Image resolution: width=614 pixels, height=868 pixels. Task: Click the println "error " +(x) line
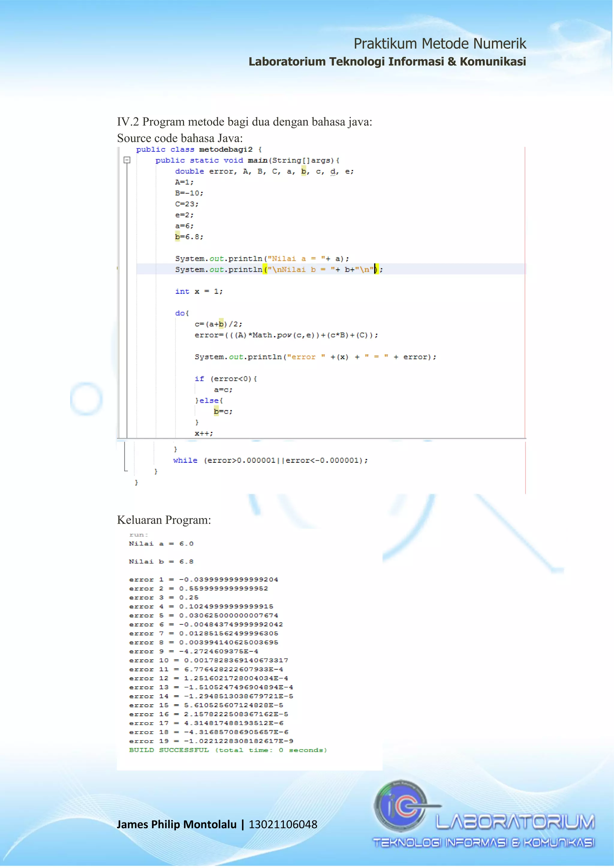pos(315,357)
